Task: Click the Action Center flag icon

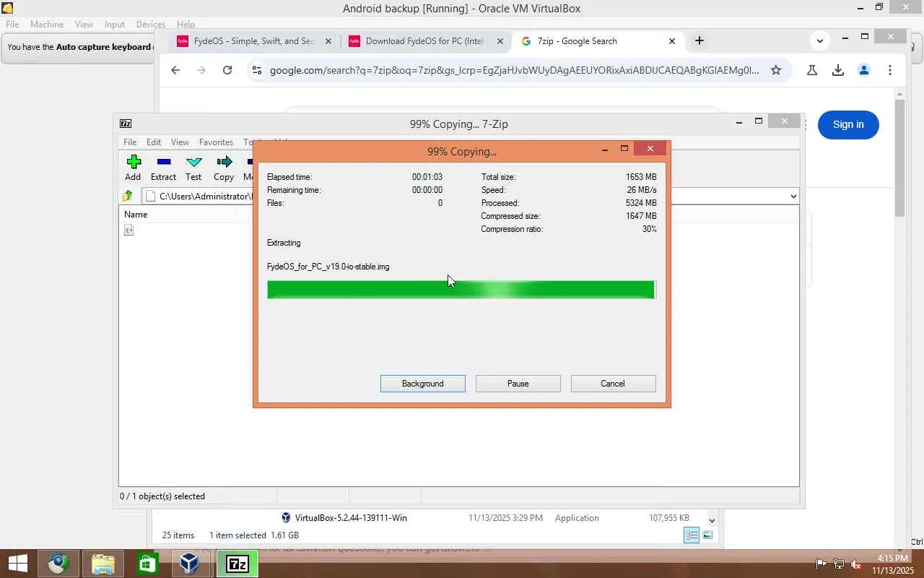Action: tap(821, 564)
